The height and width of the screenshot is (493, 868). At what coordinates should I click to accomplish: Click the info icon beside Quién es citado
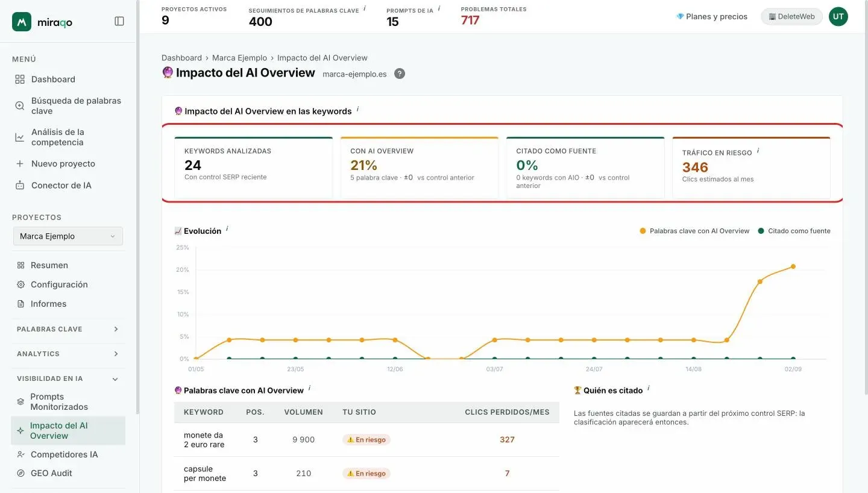coord(648,388)
